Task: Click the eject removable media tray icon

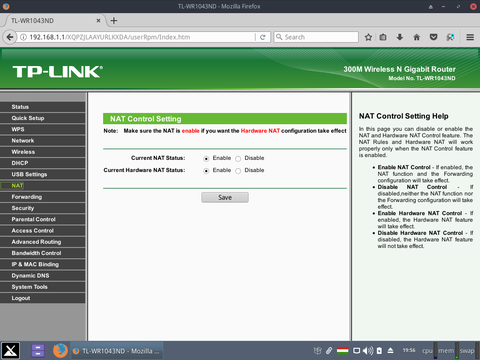Action: [x=391, y=350]
